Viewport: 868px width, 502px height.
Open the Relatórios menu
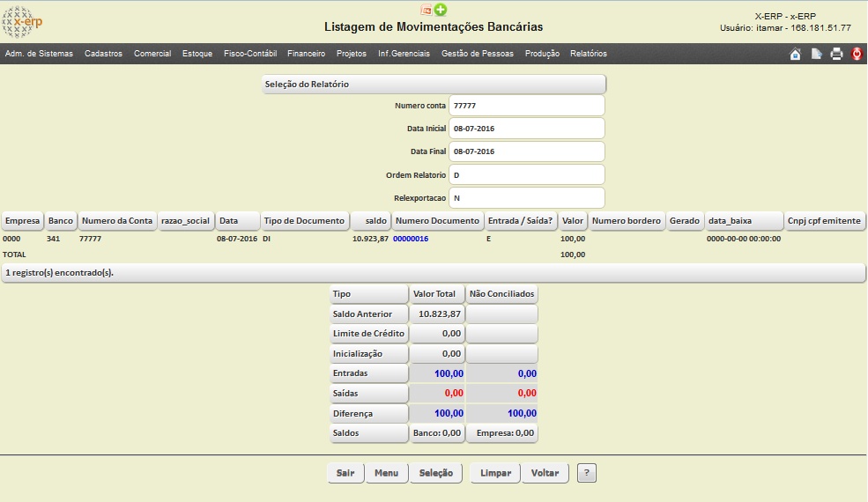click(x=589, y=54)
